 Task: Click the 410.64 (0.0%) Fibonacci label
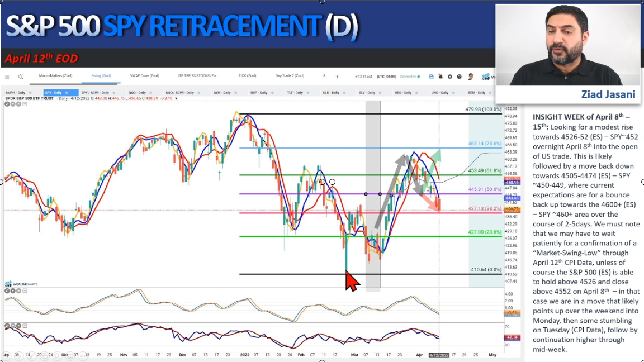[x=486, y=270]
